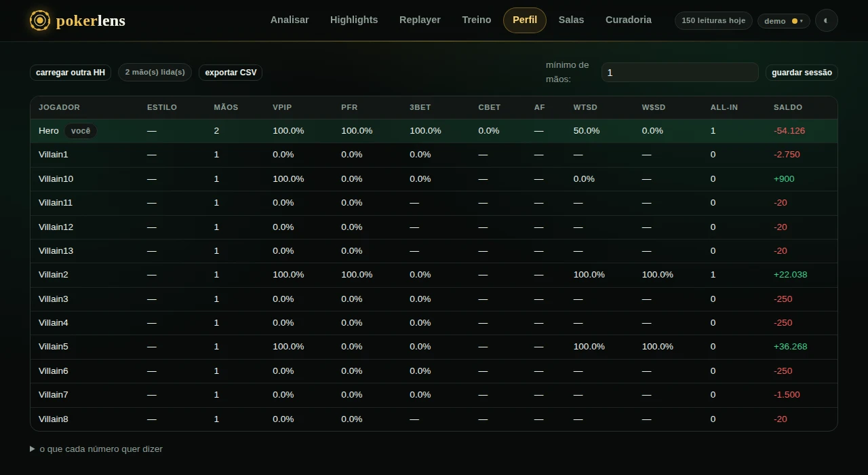The height and width of the screenshot is (475, 868).
Task: Click the -1.500 saldo for Villain7
Action: [787, 395]
